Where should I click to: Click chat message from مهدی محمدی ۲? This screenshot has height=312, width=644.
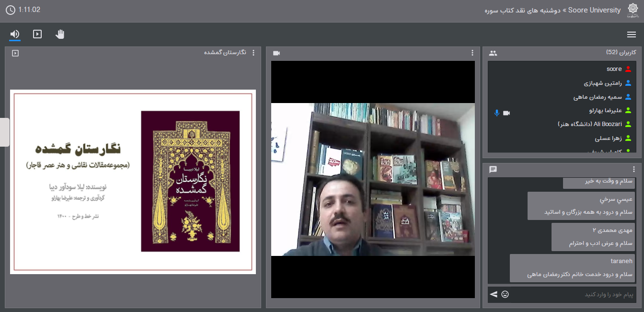pyautogui.click(x=593, y=237)
